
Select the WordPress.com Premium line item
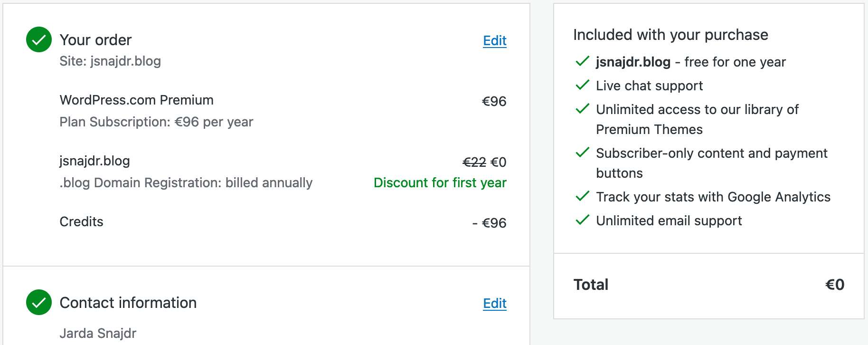pyautogui.click(x=137, y=100)
